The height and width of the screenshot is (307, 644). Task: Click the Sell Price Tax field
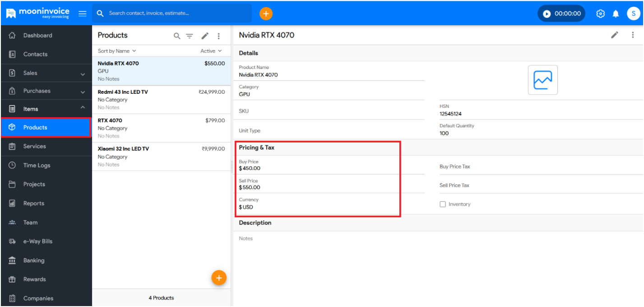541,185
